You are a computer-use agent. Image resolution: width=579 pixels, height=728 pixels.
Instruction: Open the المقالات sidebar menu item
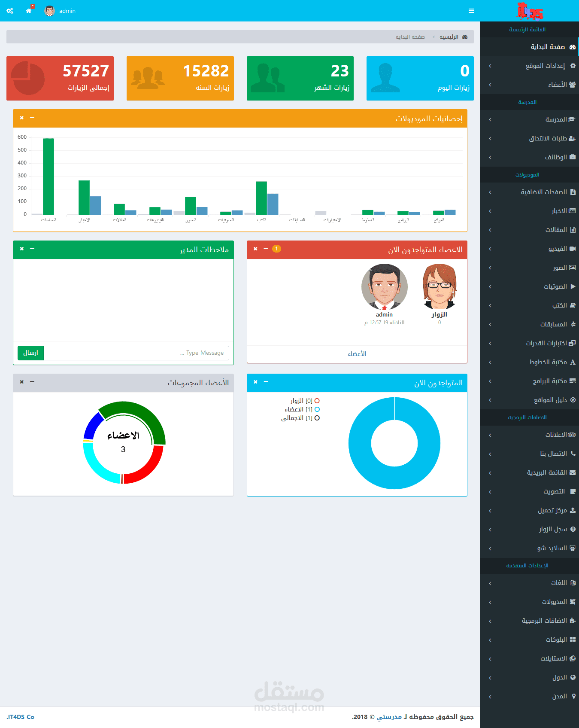click(530, 230)
